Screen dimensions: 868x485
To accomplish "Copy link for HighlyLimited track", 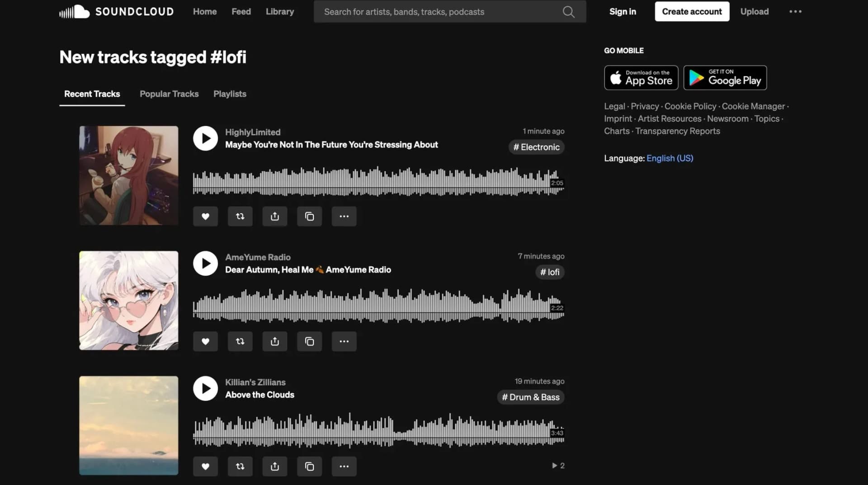I will (x=310, y=217).
